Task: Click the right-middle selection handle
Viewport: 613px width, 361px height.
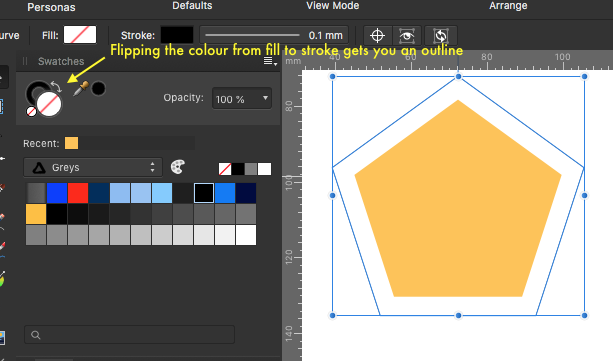Action: (584, 196)
